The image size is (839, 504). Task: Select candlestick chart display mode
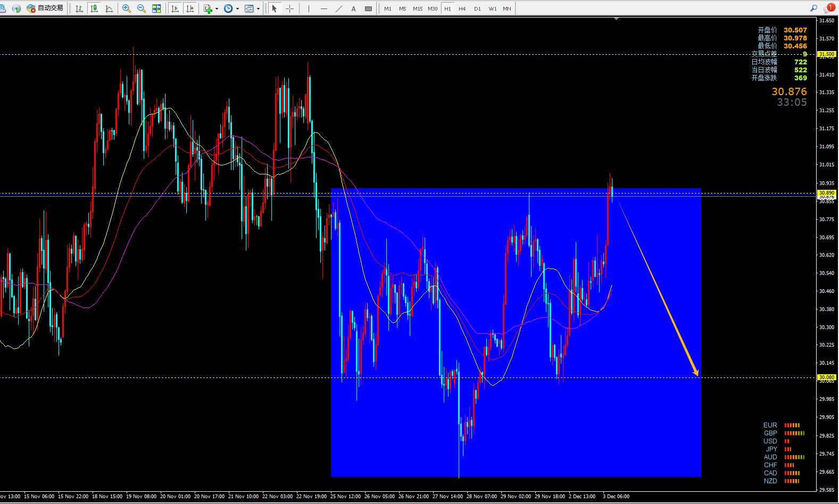94,9
